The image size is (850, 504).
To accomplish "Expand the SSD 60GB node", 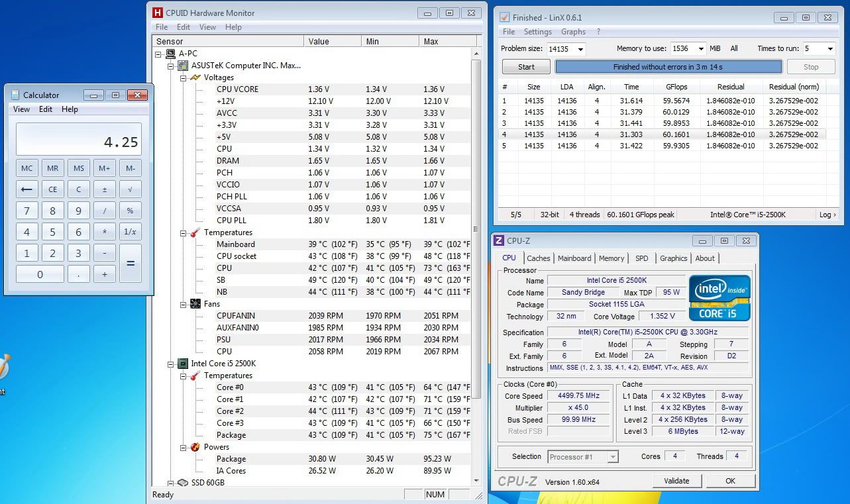I will pyautogui.click(x=170, y=483).
